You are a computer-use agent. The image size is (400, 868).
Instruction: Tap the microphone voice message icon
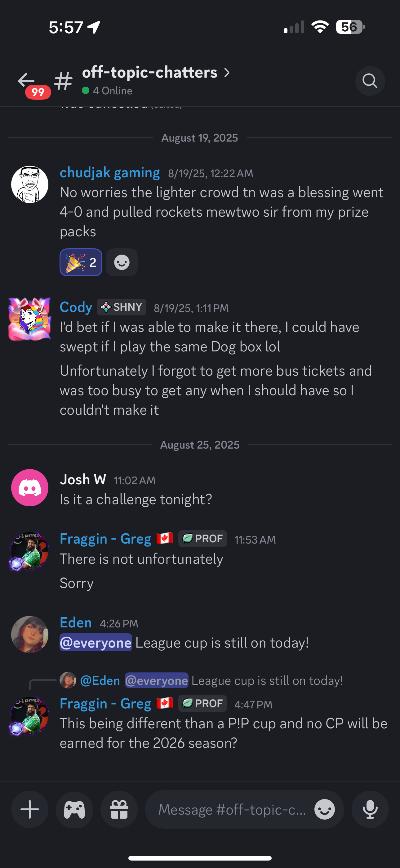click(370, 809)
